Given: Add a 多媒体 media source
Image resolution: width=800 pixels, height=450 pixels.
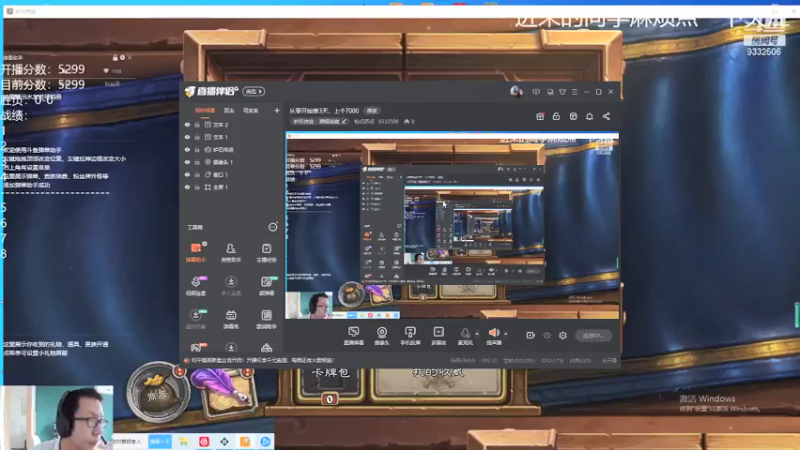Looking at the screenshot, I should pyautogui.click(x=438, y=336).
